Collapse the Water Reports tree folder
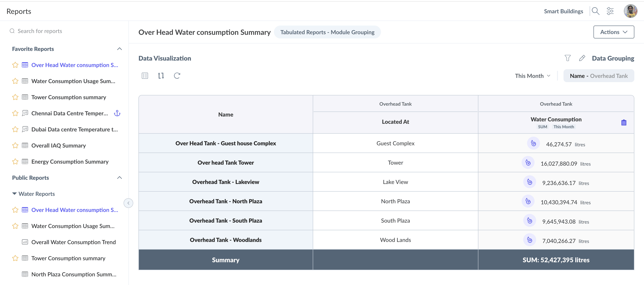Viewport: 644px width, 285px height. tap(14, 194)
